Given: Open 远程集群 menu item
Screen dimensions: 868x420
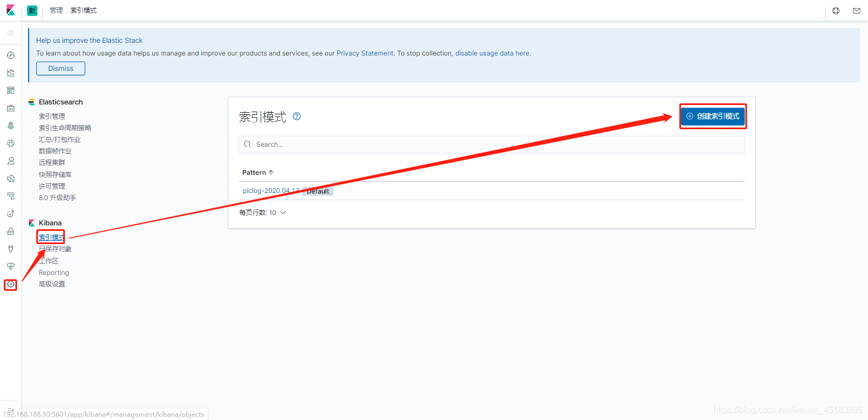Looking at the screenshot, I should click(x=52, y=163).
